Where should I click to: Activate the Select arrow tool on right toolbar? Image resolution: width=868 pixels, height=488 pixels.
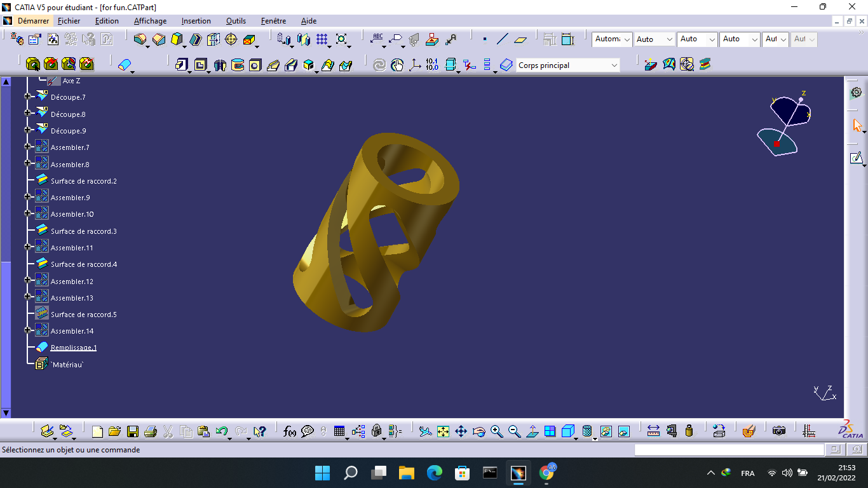coord(857,125)
